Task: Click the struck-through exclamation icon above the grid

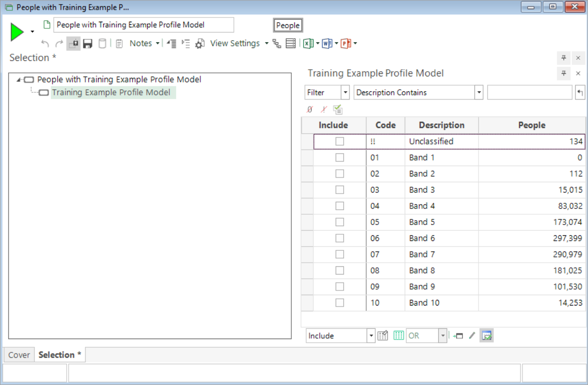Action: tap(324, 109)
